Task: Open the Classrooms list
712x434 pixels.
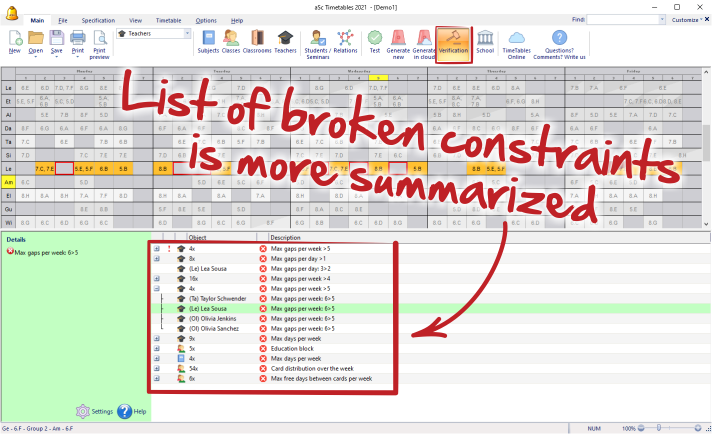Action: click(257, 42)
